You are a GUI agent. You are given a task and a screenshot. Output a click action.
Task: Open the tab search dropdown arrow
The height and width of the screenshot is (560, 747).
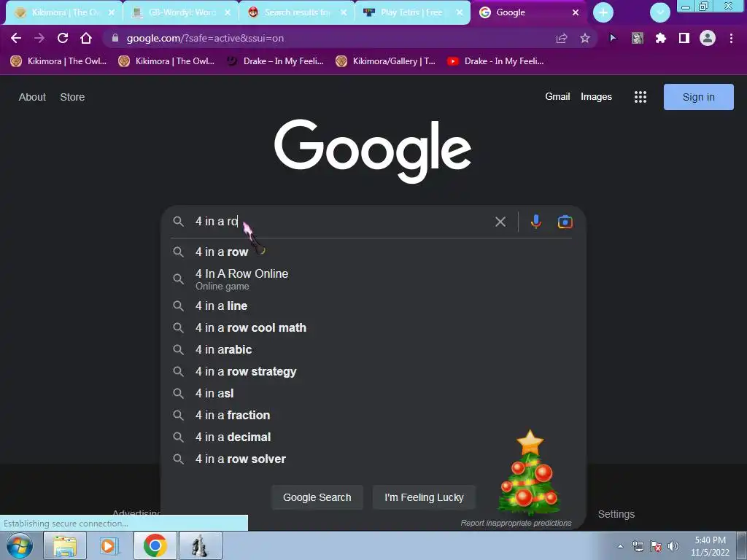(x=660, y=12)
